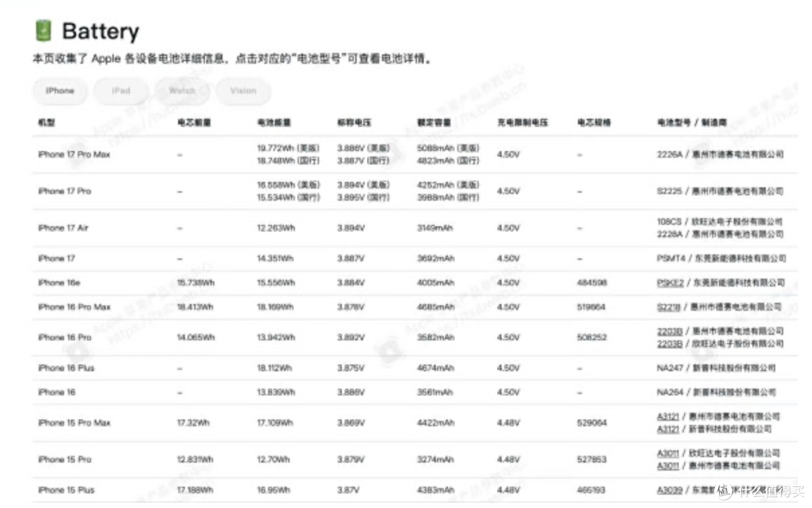Click the 527853 cell spec value
This screenshot has height=508, width=812.
(592, 459)
